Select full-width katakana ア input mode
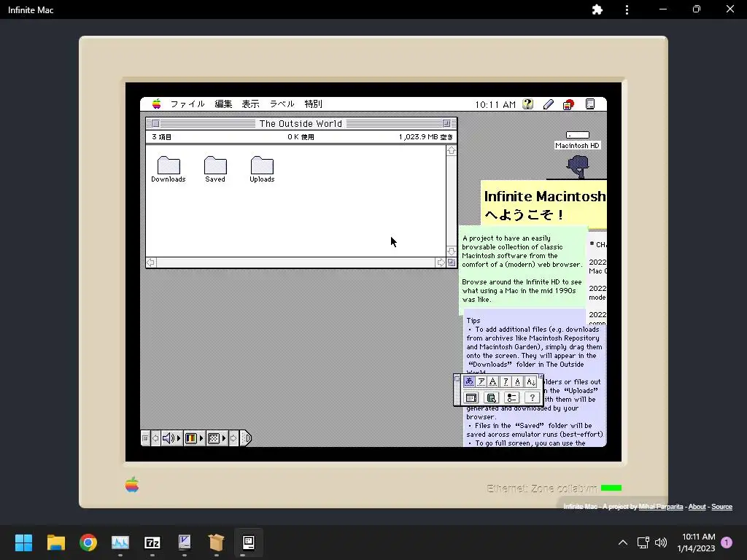Screen dimensions: 747x560 (x=481, y=381)
